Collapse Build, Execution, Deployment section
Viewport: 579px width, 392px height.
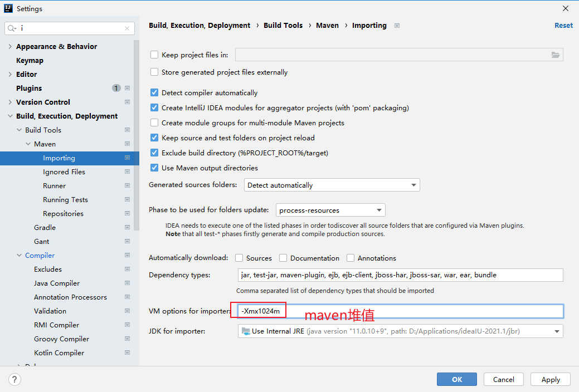tap(10, 116)
